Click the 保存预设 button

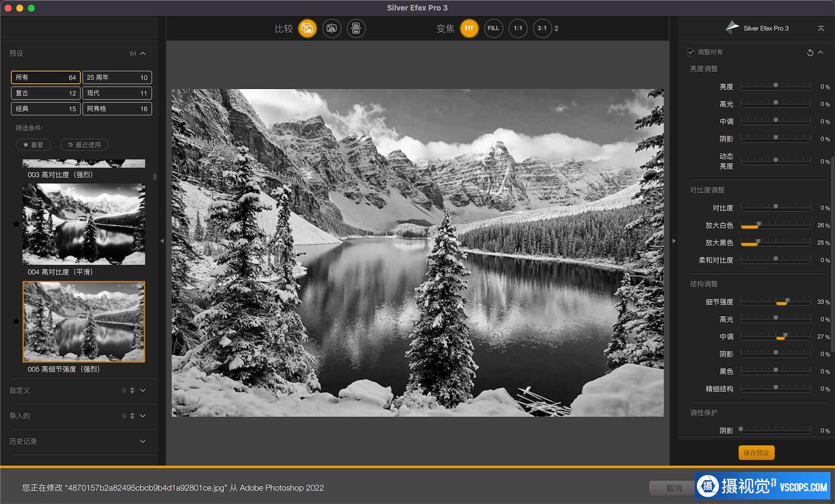[756, 453]
